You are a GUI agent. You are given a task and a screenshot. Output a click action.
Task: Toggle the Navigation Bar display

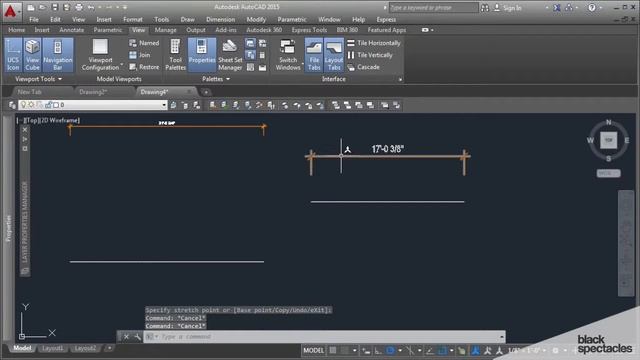point(58,55)
